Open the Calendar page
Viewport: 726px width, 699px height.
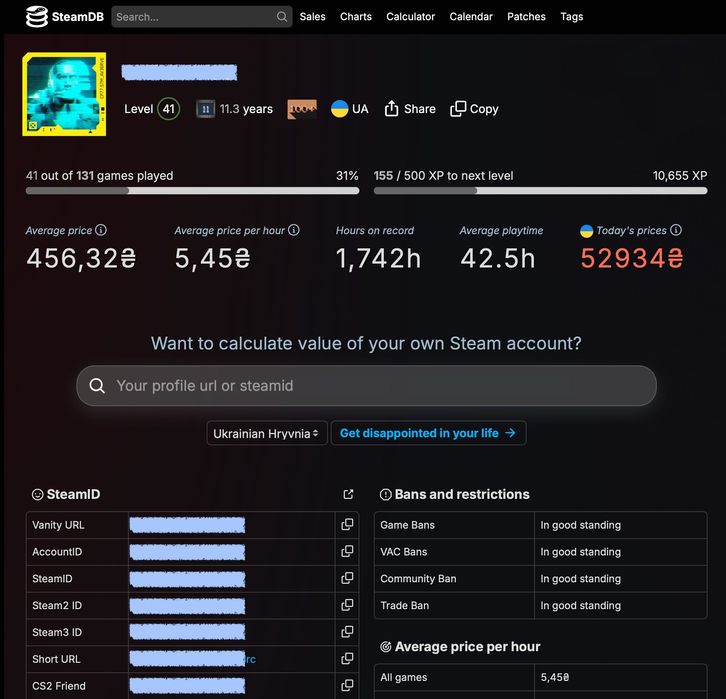[471, 17]
